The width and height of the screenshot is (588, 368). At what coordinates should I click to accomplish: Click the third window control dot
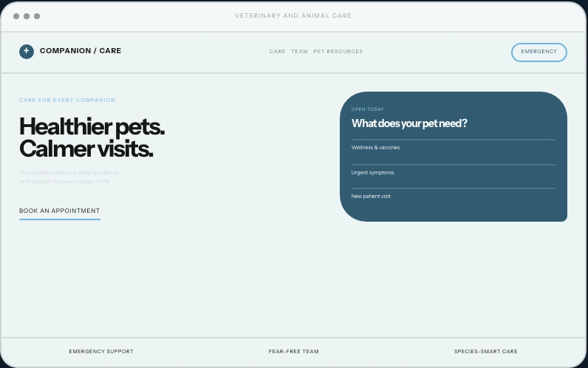pyautogui.click(x=37, y=16)
